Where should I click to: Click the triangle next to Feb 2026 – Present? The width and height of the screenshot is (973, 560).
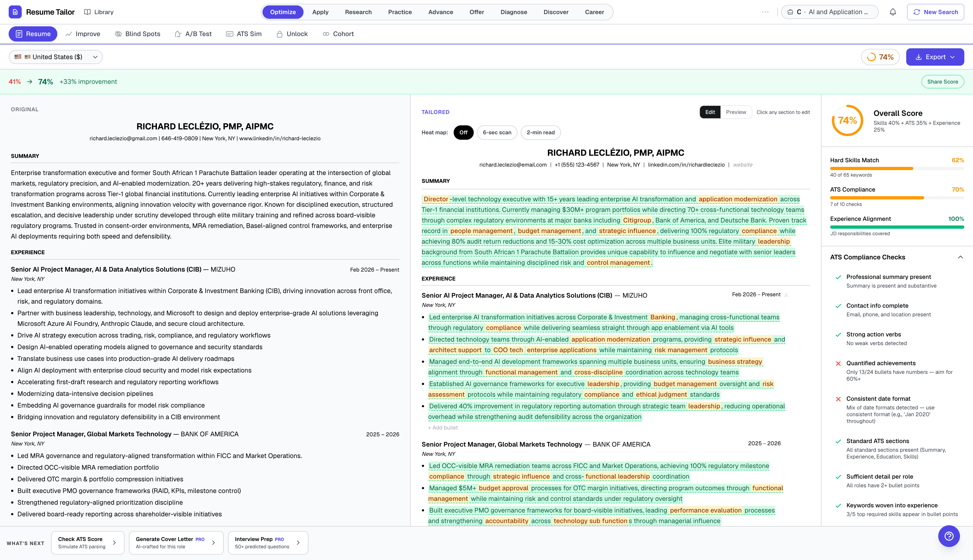786,295
